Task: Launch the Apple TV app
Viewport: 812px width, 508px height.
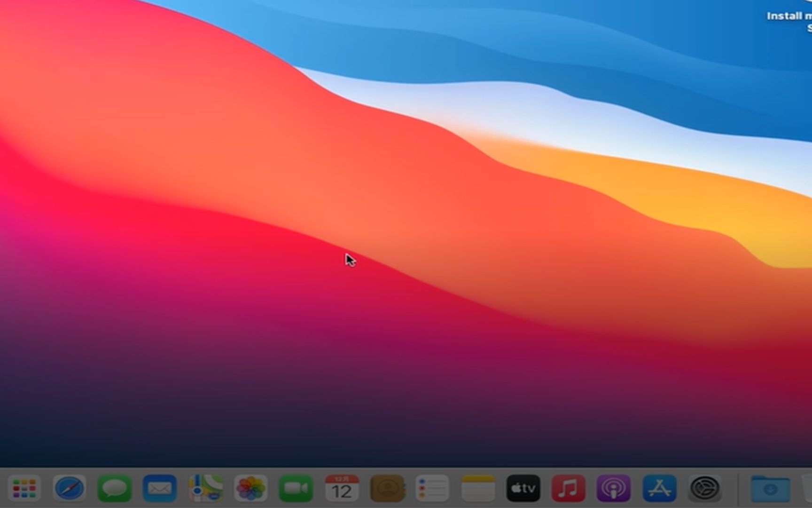Action: coord(523,488)
